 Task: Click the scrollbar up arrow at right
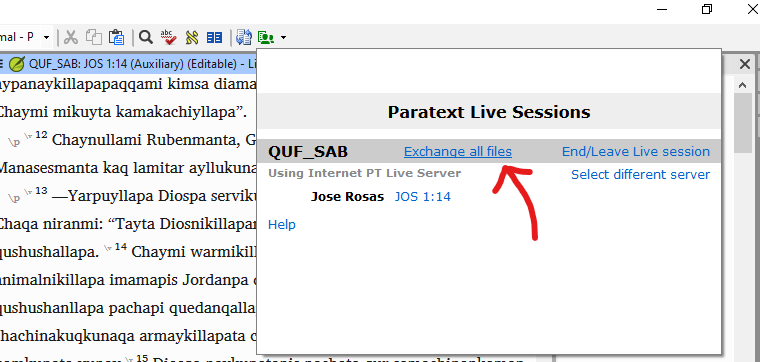click(x=742, y=85)
